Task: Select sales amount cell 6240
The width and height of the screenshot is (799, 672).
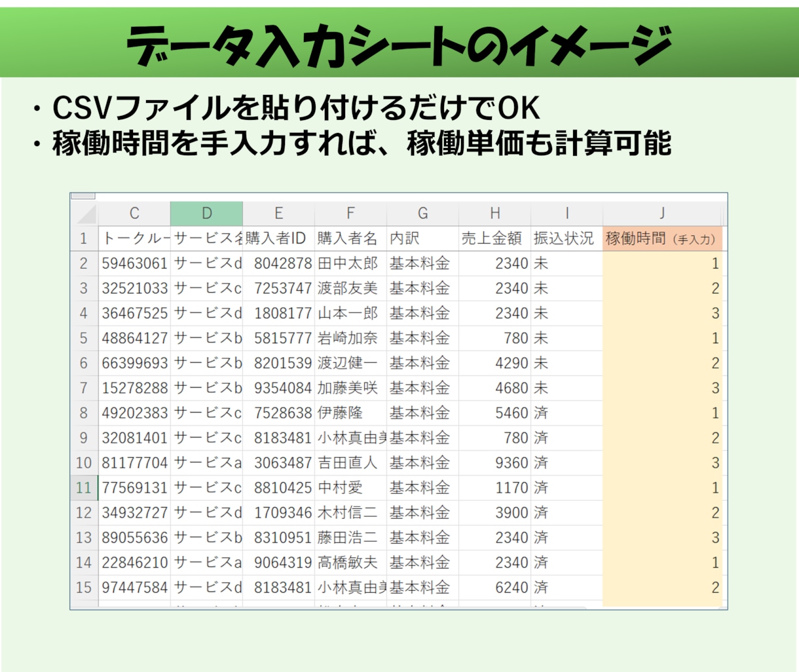Action: point(494,588)
